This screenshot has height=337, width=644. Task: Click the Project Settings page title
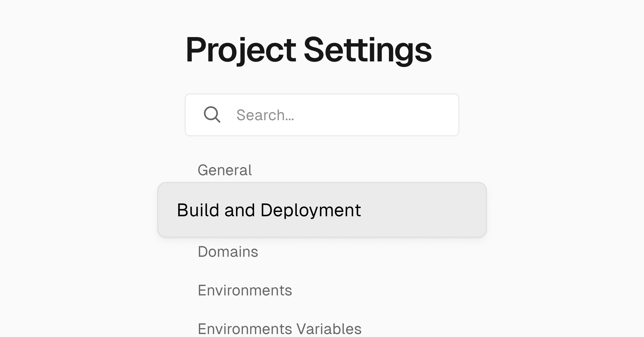(309, 50)
